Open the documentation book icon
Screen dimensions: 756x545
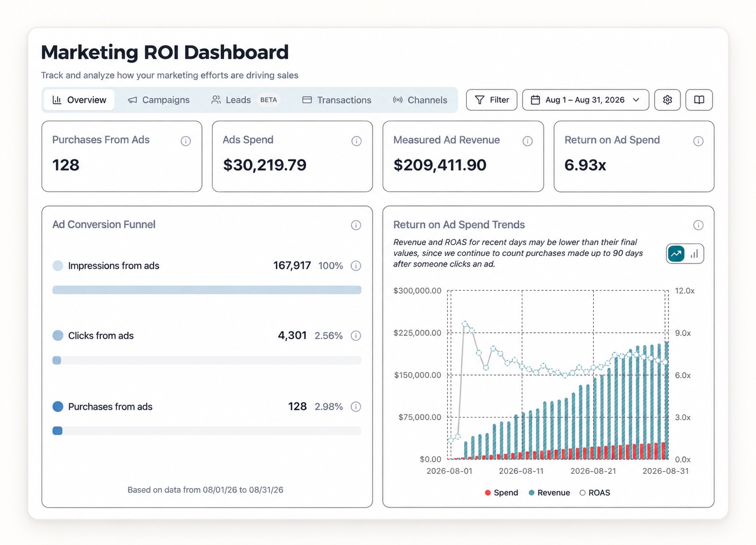click(x=699, y=100)
